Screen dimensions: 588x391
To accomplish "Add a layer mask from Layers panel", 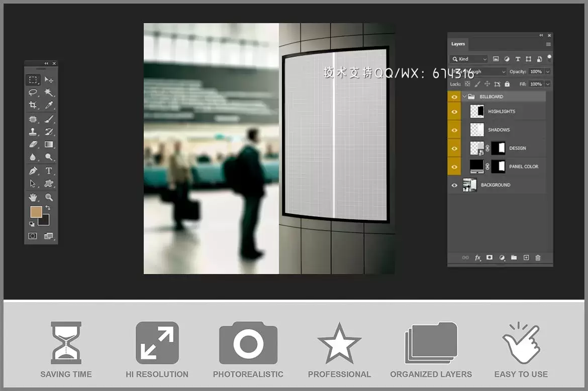I will click(x=489, y=257).
